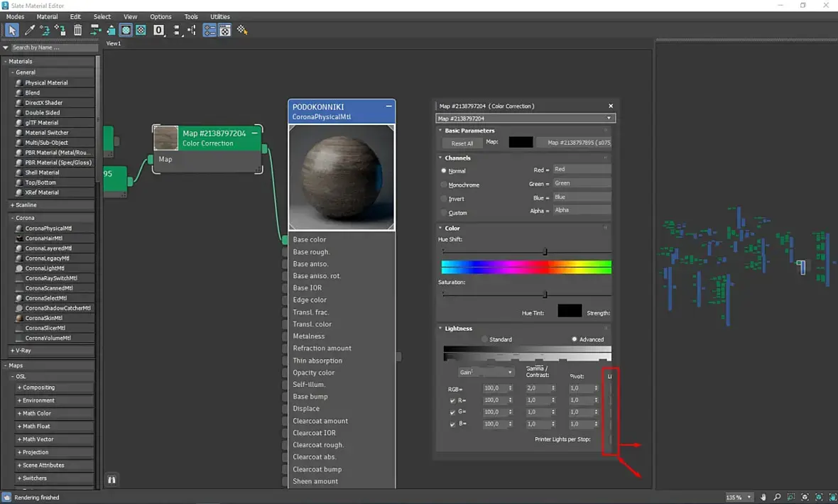Choose the Standard lightness mode
The width and height of the screenshot is (838, 504).
click(485, 339)
